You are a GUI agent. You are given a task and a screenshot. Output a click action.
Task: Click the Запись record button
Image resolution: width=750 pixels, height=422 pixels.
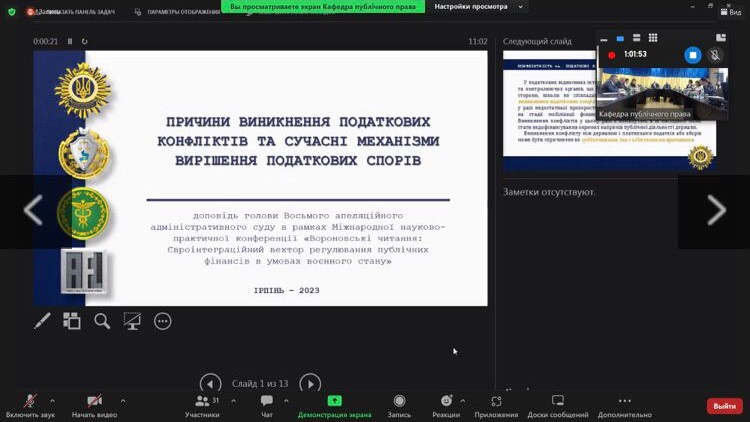399,405
